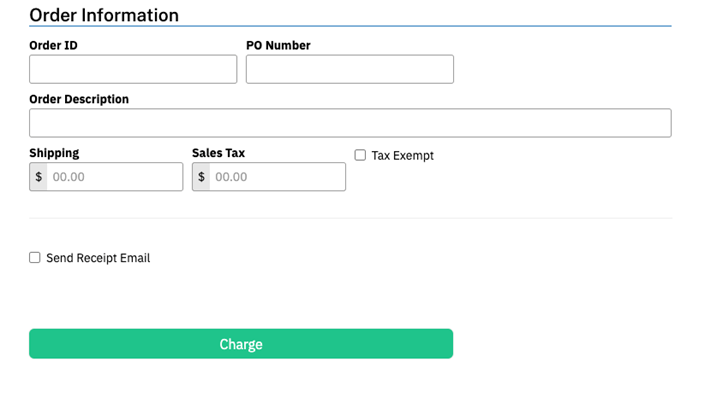Click the dollar sign beside Shipping field

pyautogui.click(x=39, y=177)
